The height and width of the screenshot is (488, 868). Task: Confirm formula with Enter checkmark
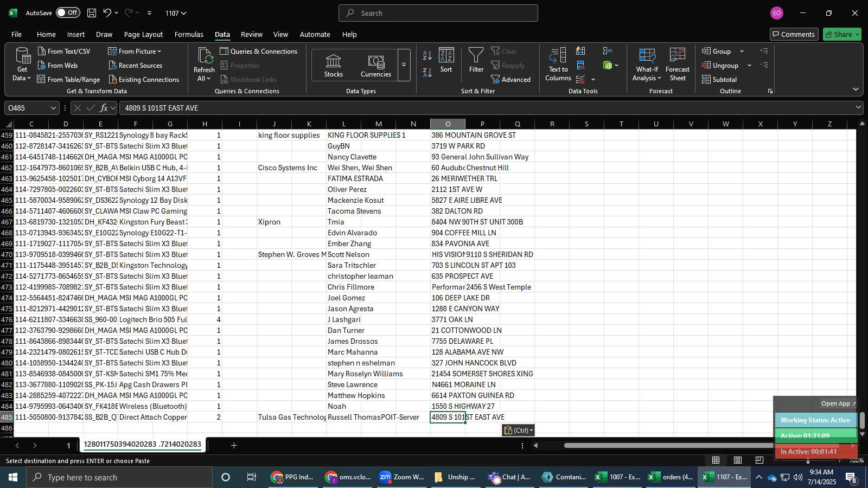pos(91,108)
